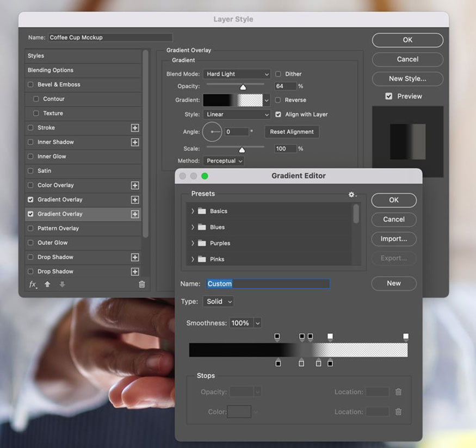This screenshot has height=448, width=476.
Task: Toggle the Preview checkbox
Action: pos(388,96)
